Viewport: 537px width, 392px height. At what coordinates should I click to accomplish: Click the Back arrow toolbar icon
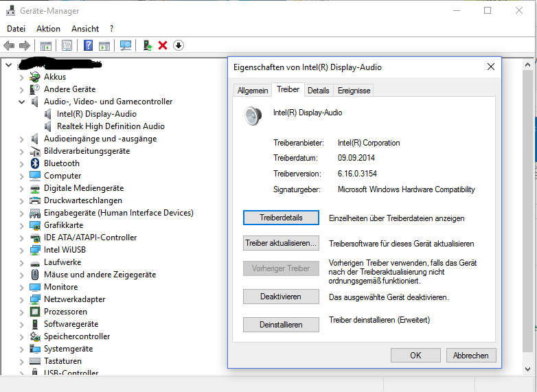[9, 45]
